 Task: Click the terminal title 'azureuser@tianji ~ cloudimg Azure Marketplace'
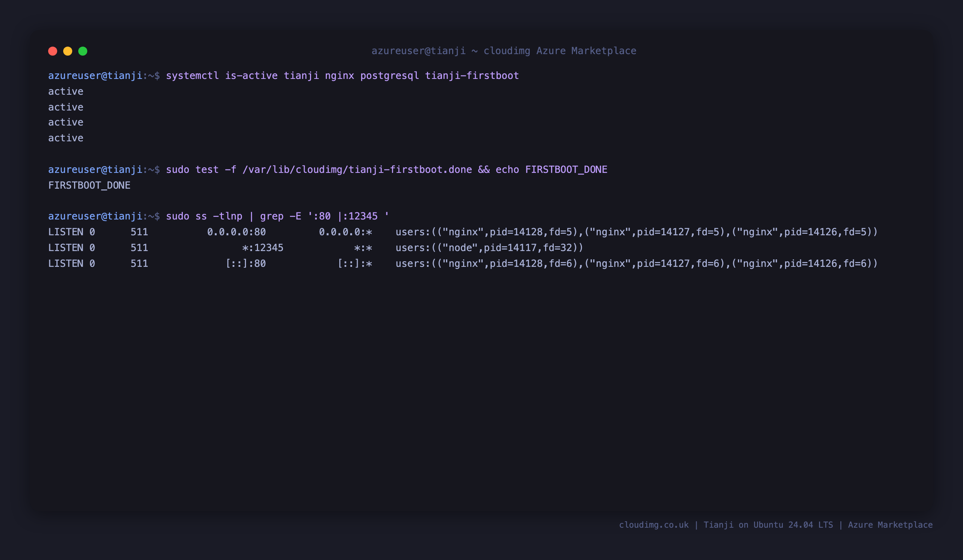(504, 51)
